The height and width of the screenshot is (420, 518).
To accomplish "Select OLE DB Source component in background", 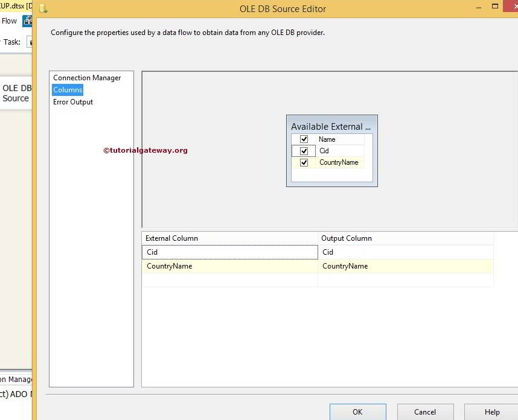I will [16, 93].
